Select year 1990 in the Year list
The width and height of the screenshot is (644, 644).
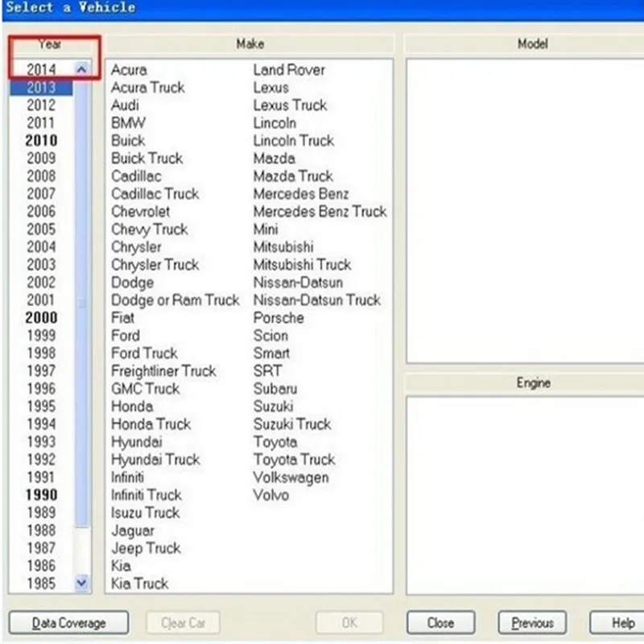click(x=40, y=495)
